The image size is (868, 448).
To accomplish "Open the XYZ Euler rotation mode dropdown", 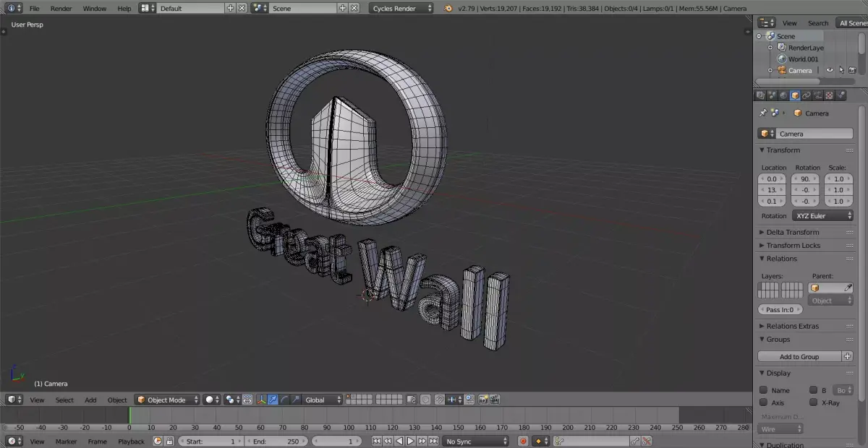I will point(822,215).
